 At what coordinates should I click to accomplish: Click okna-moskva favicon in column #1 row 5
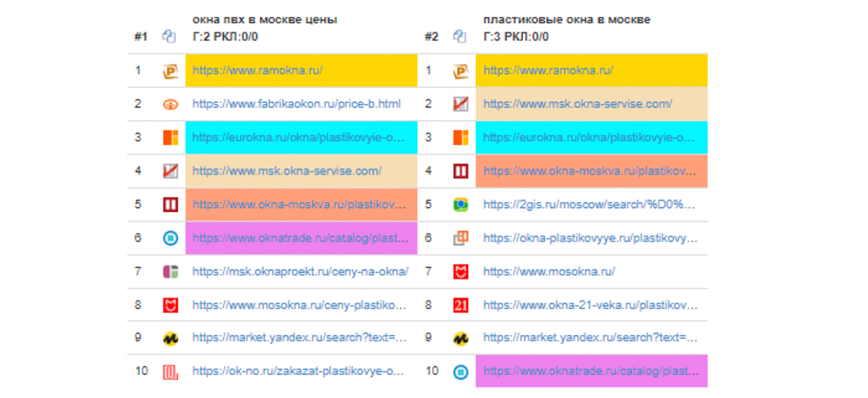tap(171, 204)
